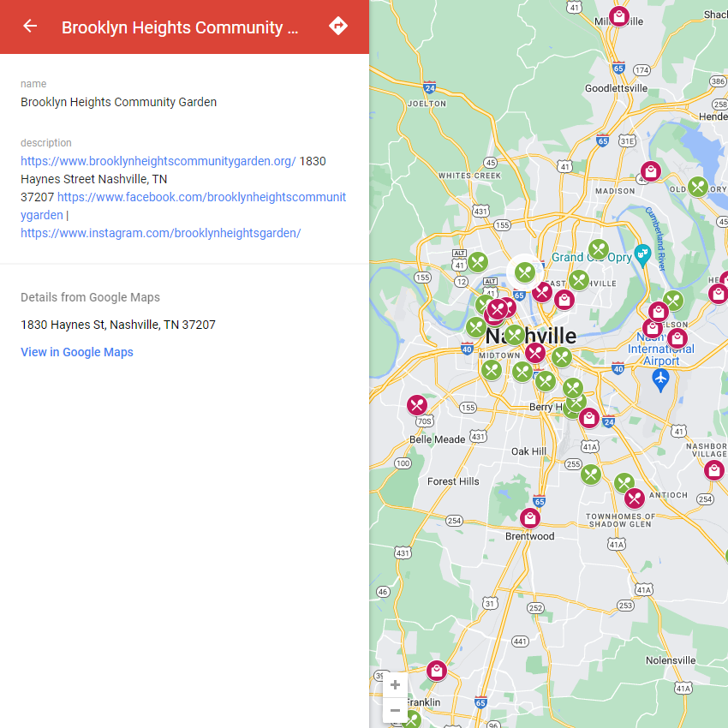Click View in Google Maps
Image resolution: width=728 pixels, height=728 pixels.
pos(77,352)
